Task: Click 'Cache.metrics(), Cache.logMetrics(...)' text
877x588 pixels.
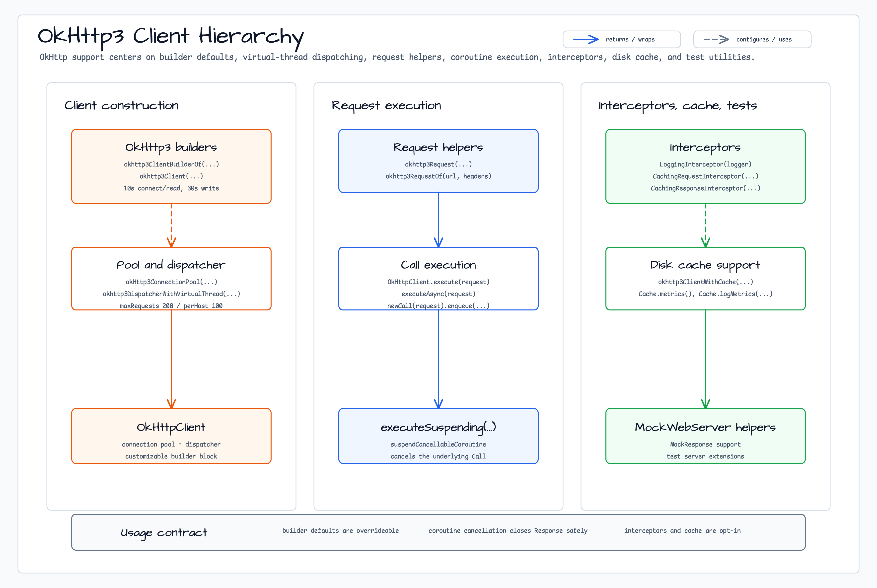Action: (x=705, y=294)
